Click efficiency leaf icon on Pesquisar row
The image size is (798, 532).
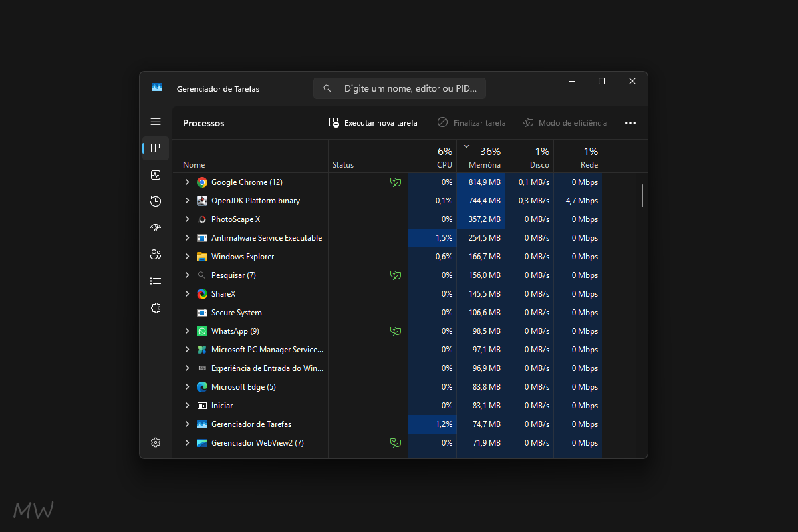pos(396,275)
